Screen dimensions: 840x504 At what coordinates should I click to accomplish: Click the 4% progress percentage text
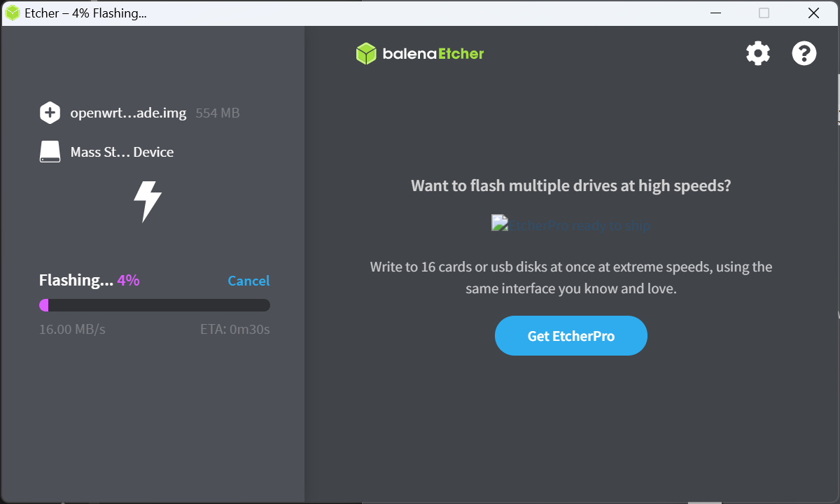(x=128, y=280)
